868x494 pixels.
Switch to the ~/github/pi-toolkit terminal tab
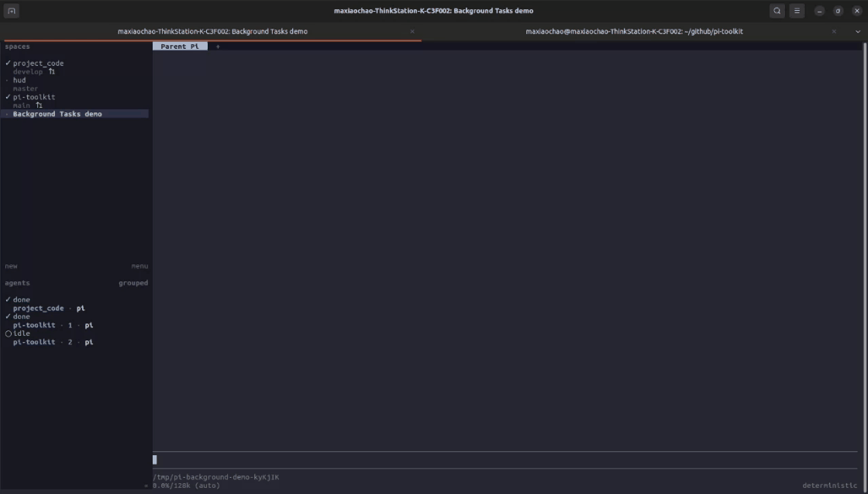tap(634, 32)
